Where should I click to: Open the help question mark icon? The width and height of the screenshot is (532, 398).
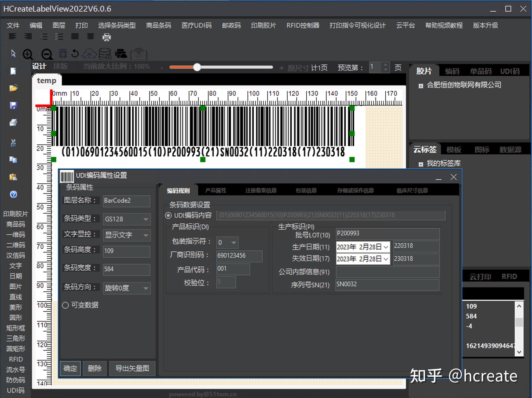[13, 194]
